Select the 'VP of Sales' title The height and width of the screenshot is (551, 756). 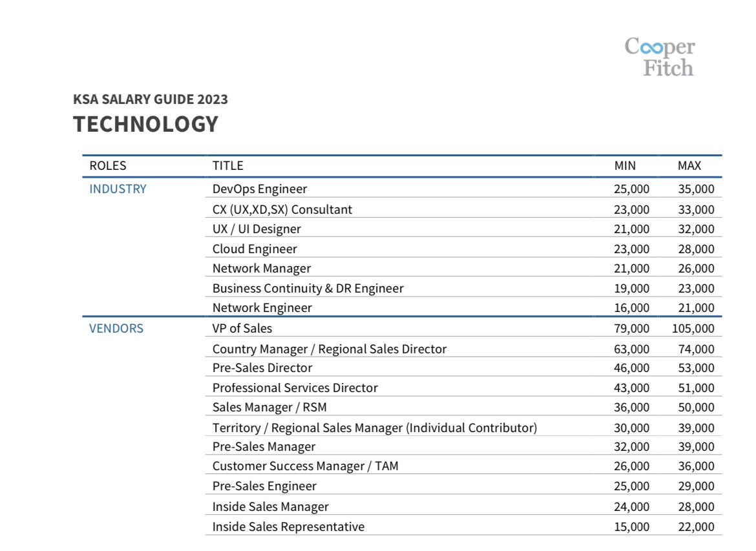click(242, 328)
